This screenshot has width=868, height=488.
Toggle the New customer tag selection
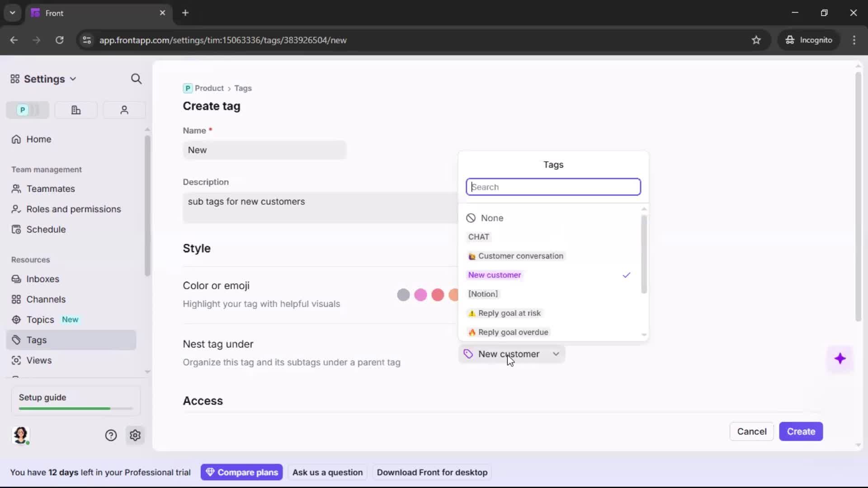(x=495, y=275)
